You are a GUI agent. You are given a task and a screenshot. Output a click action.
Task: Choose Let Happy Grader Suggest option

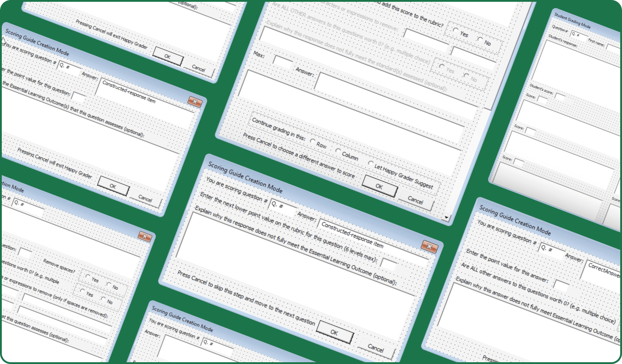pos(371,164)
